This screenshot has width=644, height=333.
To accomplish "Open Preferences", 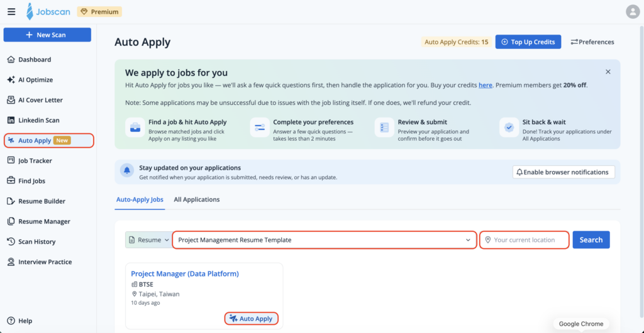I will 592,42.
